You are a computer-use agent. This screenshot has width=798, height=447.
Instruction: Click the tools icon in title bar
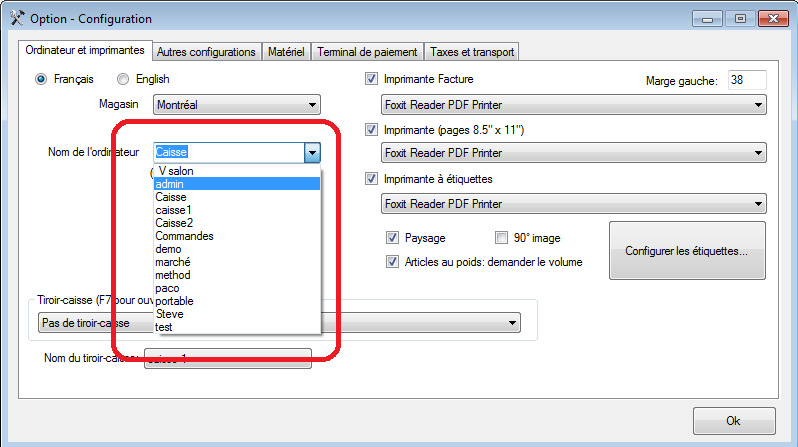(x=17, y=18)
